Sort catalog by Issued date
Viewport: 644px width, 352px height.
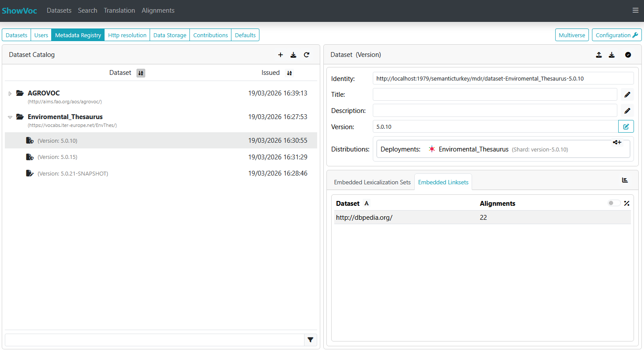289,73
